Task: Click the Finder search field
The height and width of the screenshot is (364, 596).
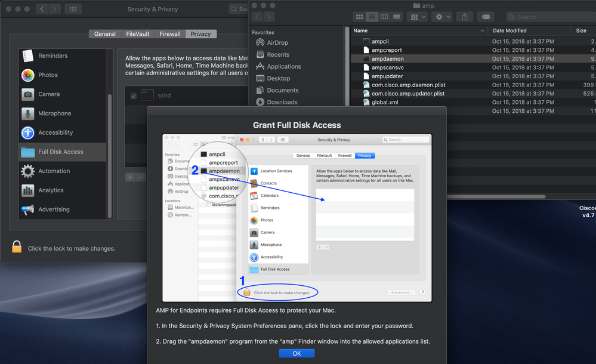Action: [x=551, y=17]
